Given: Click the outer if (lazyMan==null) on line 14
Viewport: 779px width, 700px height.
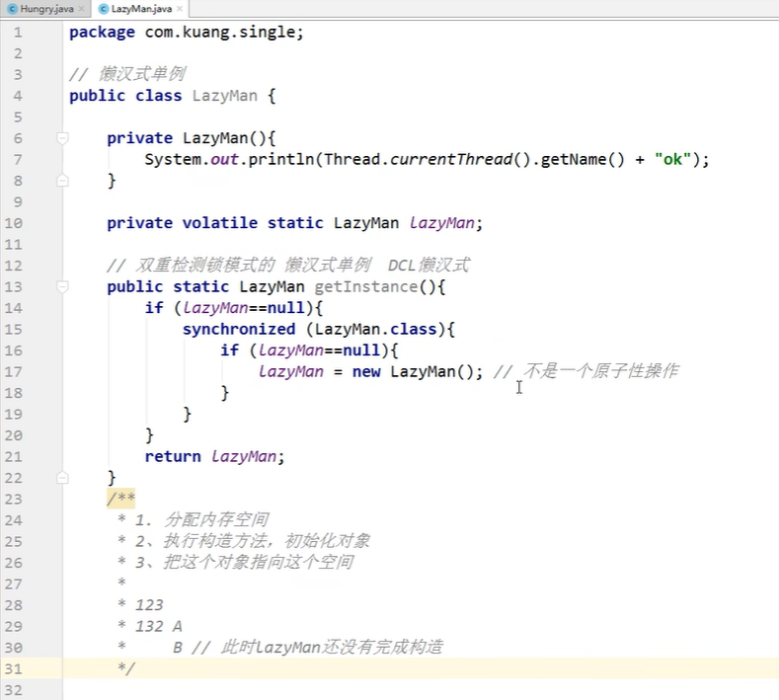Looking at the screenshot, I should 233,308.
